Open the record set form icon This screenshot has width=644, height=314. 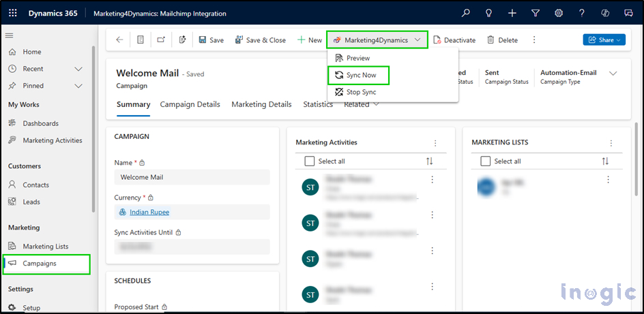(x=141, y=40)
